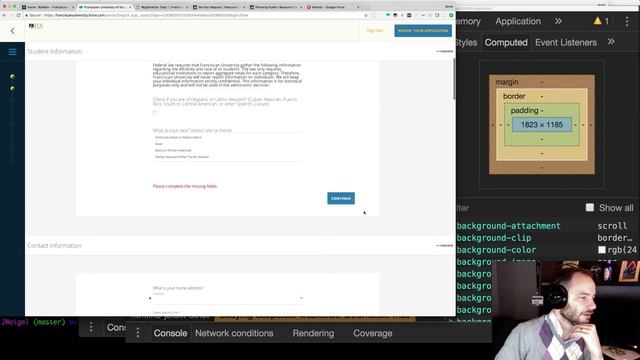Click the blue Continue button
This screenshot has width=640, height=360.
click(x=341, y=198)
